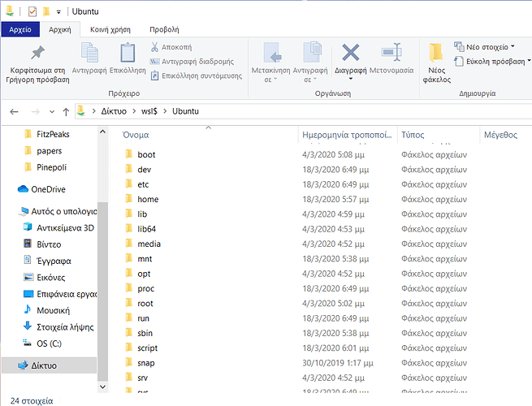
Task: Select the media folder
Action: coord(149,244)
